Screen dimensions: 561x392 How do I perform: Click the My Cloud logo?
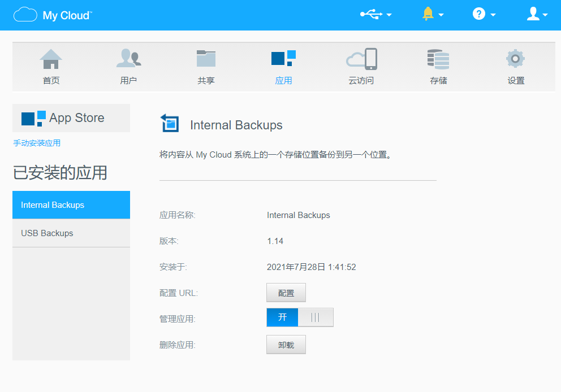[x=53, y=15]
